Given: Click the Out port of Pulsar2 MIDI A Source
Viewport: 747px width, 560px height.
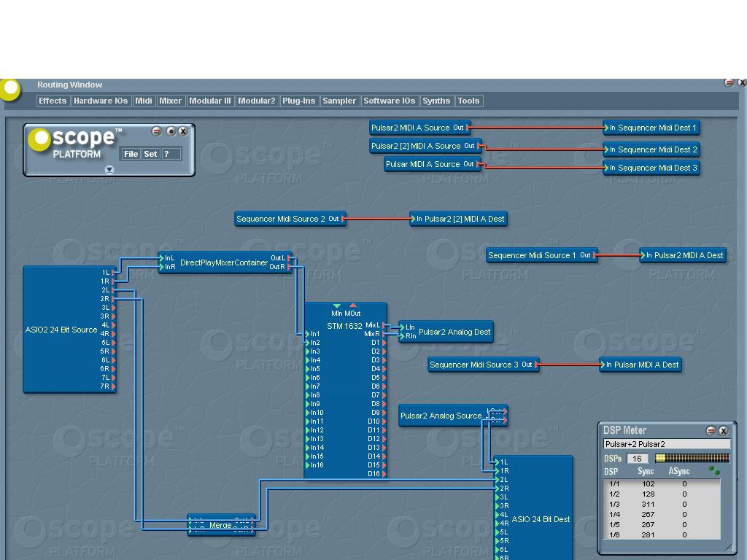Looking at the screenshot, I should (468, 128).
